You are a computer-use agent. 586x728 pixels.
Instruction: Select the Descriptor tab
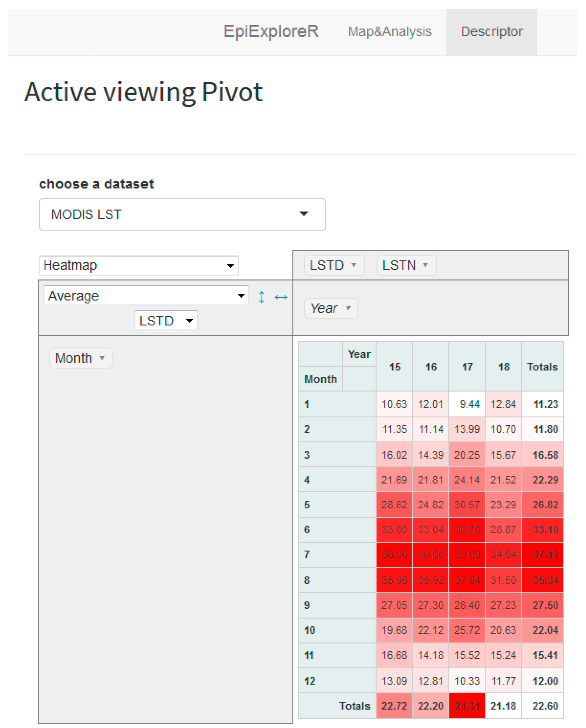click(491, 32)
